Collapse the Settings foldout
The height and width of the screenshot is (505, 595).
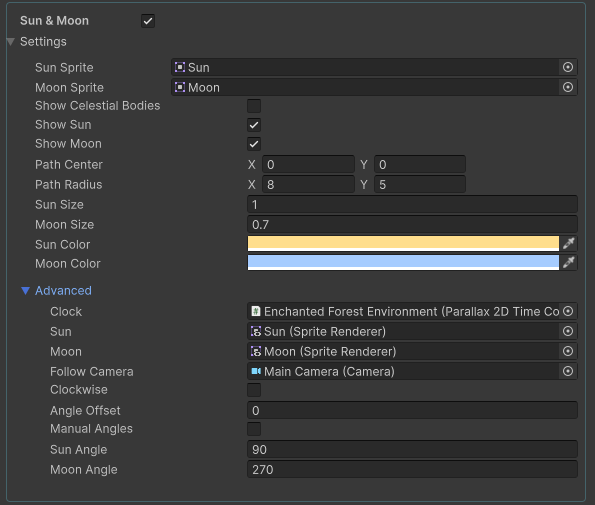coord(11,42)
